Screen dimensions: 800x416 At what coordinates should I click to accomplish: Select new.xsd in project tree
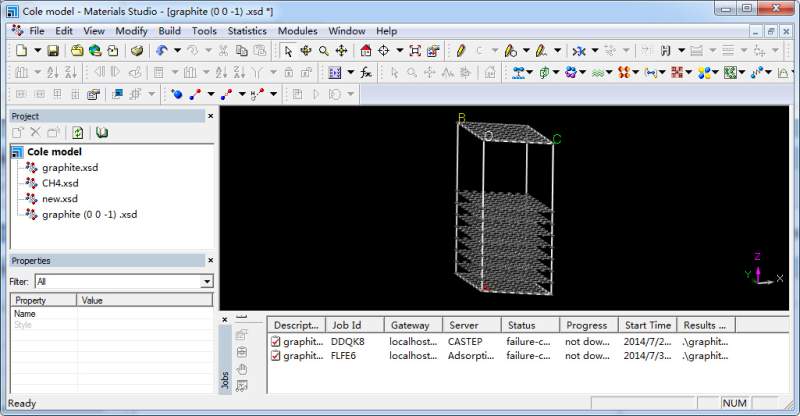(60, 199)
